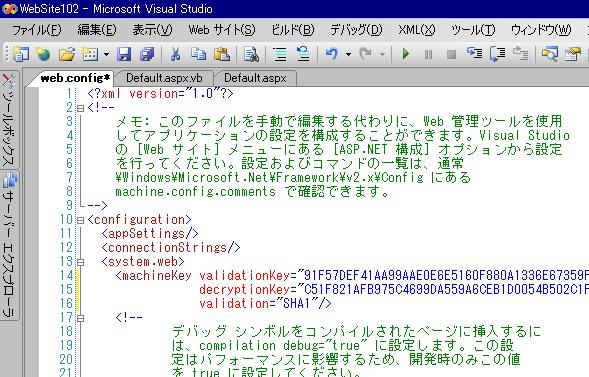Collapse the comment block at line 2
589x377 pixels.
pos(80,108)
